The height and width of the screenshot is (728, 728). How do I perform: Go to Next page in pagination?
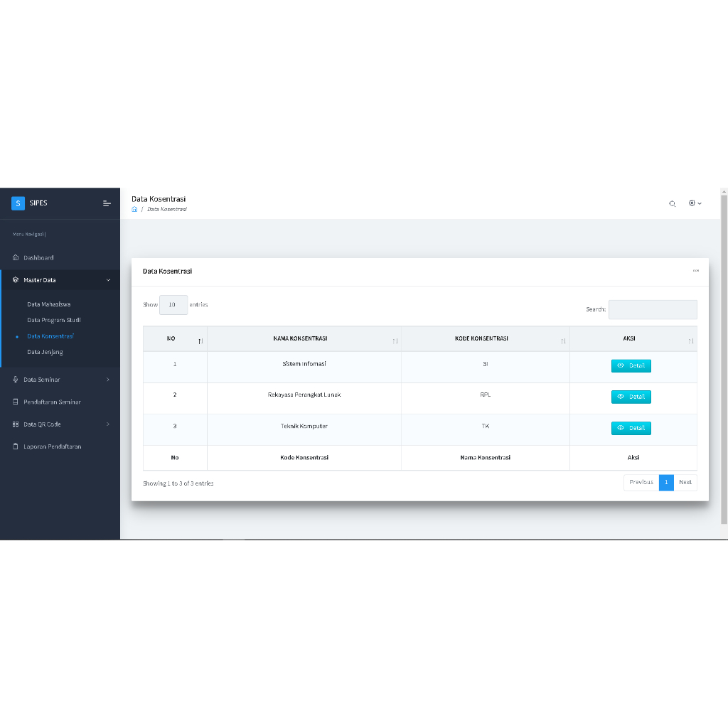point(685,483)
